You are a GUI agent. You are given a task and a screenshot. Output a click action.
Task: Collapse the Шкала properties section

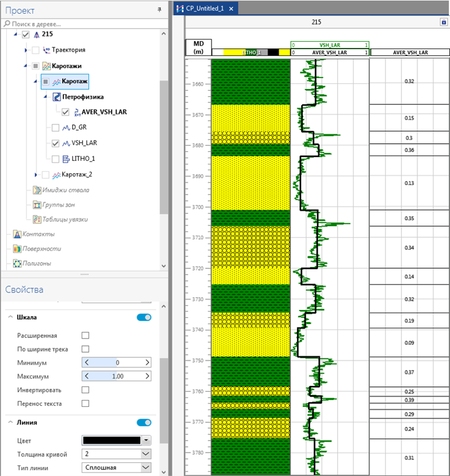(x=10, y=317)
